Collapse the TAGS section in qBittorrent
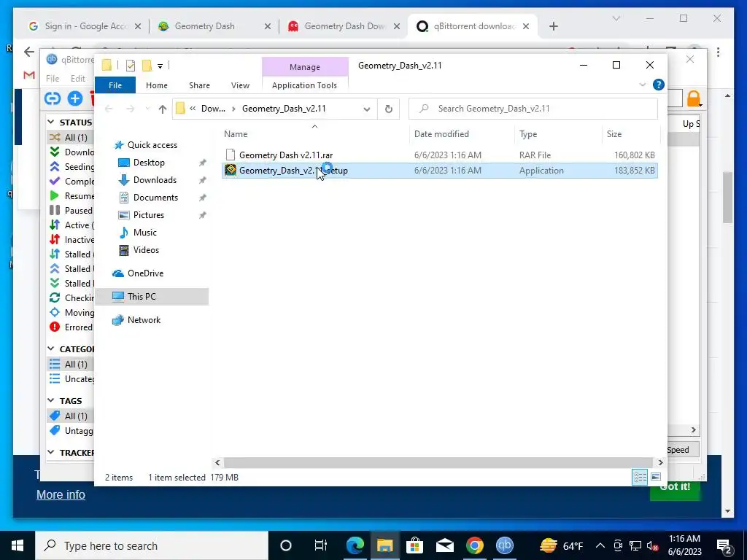The image size is (747, 560). click(x=51, y=400)
